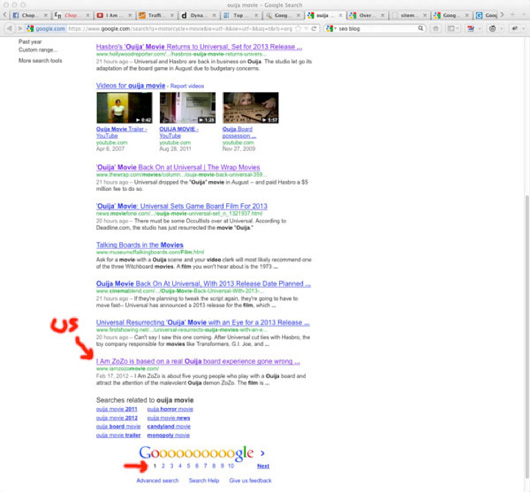Select the 'Past year' time filter

pyautogui.click(x=30, y=42)
